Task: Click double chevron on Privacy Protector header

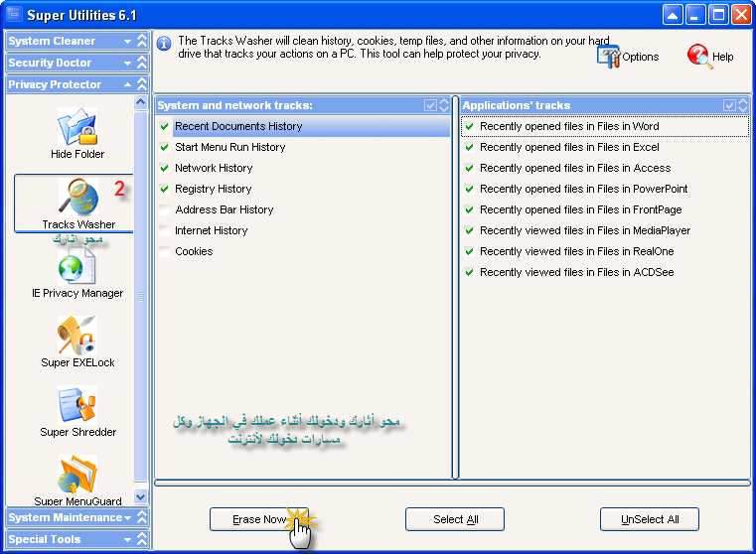Action: [x=142, y=84]
